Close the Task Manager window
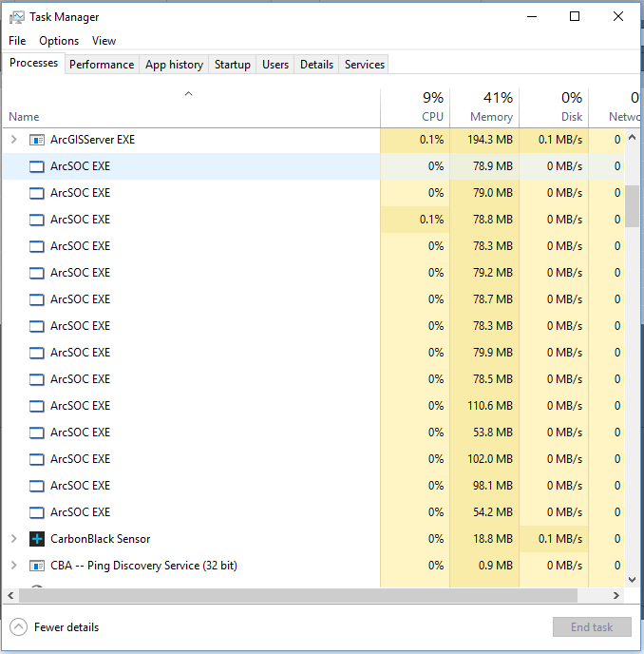Image resolution: width=644 pixels, height=654 pixels. [618, 17]
